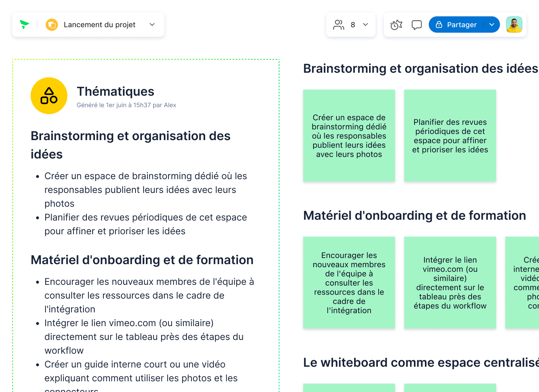Click the bullet Intégrer le lien vimeo.com

click(x=144, y=337)
